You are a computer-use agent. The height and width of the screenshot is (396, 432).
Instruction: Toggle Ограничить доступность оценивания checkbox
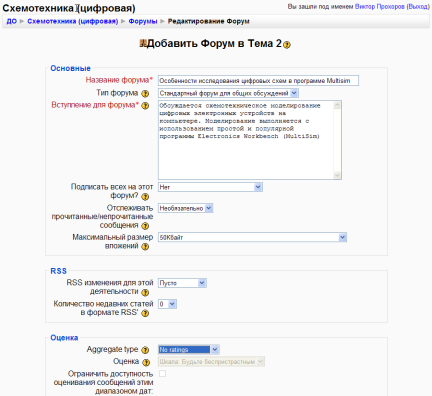[162, 374]
